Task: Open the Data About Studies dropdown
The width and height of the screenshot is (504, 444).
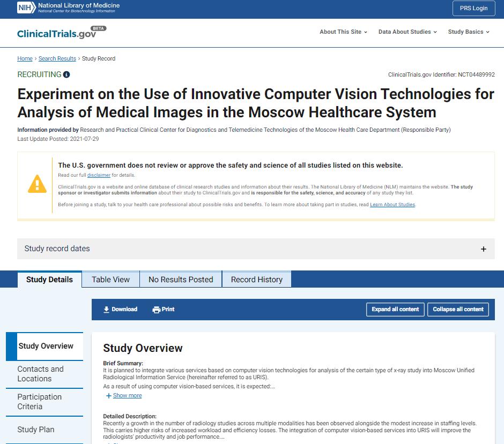Action: point(407,32)
